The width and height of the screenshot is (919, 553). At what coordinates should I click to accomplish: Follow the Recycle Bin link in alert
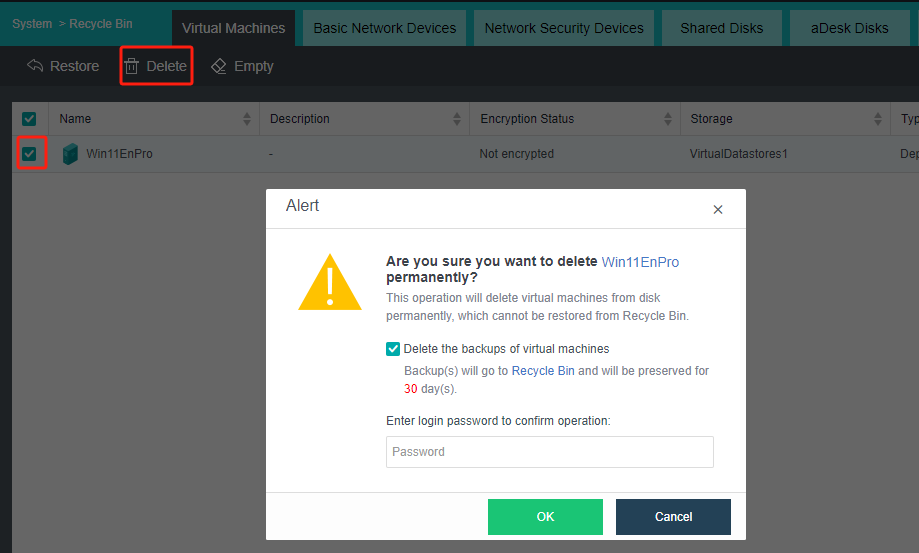click(543, 371)
